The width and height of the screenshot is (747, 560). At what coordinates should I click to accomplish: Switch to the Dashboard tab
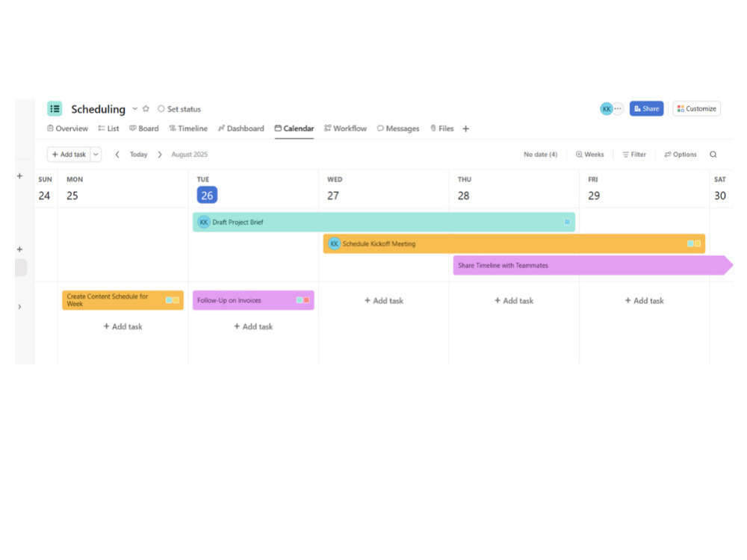coord(241,128)
